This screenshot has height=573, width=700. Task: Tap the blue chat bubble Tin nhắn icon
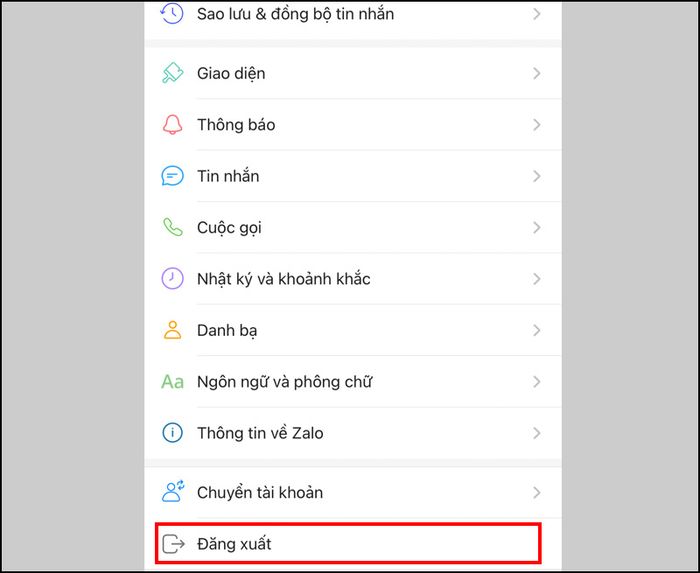click(x=172, y=176)
